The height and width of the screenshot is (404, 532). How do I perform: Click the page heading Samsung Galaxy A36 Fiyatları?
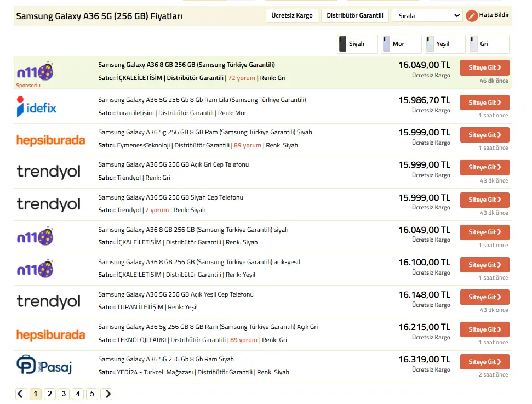(99, 16)
